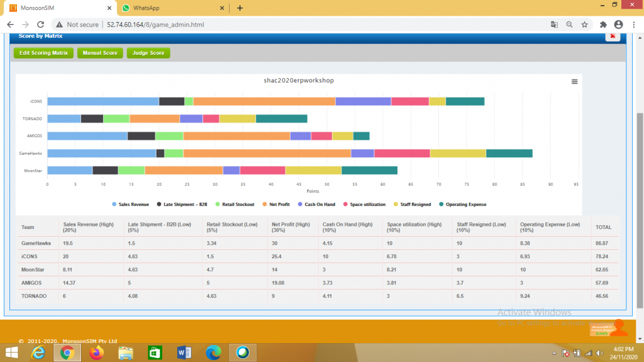Launch Word from the taskbar
This screenshot has height=362, width=644.
pos(184,353)
